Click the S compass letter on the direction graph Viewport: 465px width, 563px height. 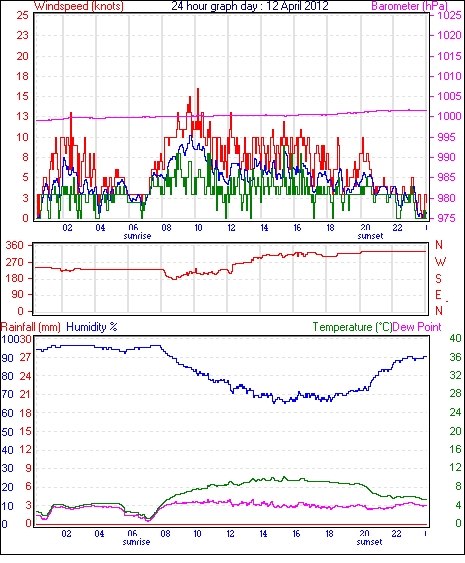(438, 278)
